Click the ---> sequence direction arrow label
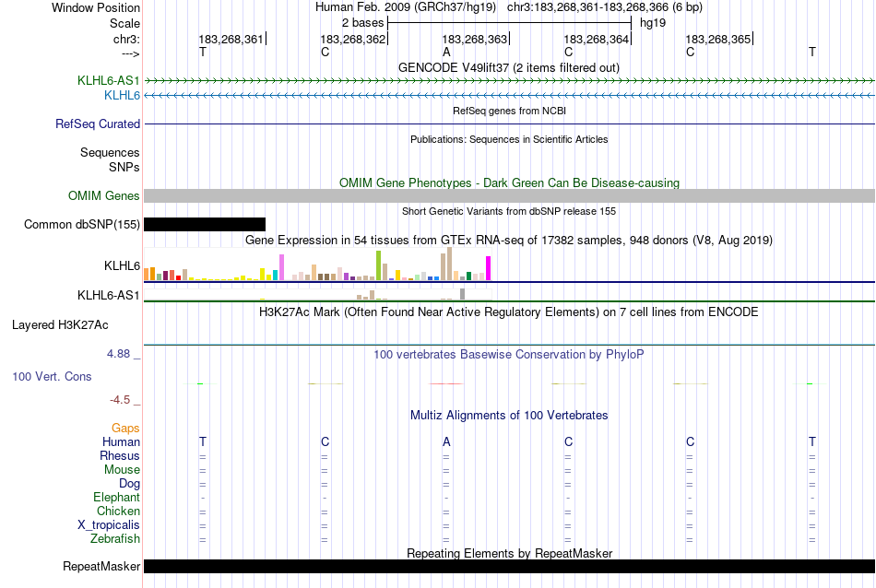 [130, 53]
